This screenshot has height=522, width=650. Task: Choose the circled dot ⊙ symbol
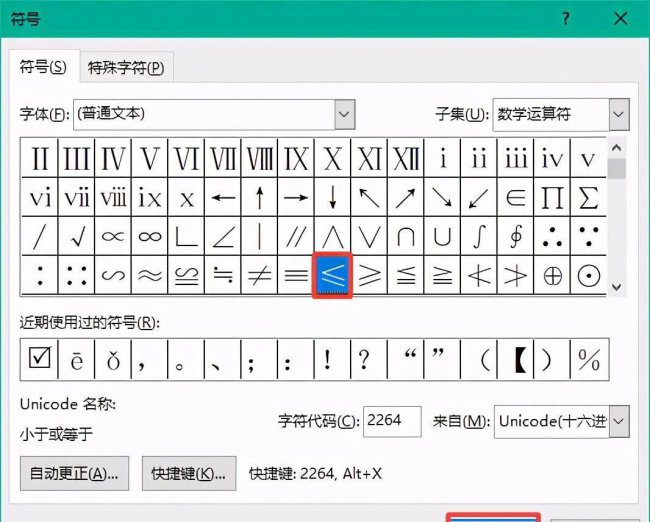click(588, 275)
